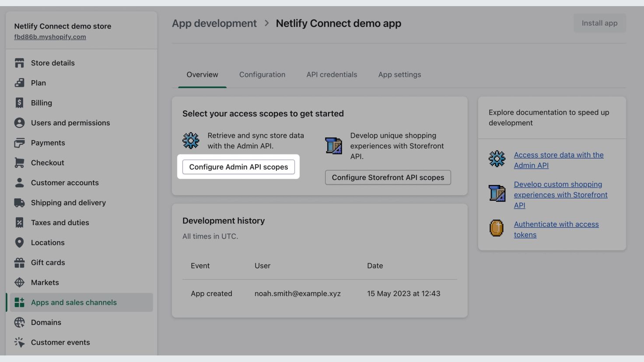Screen dimensions: 644x362
Task: Click the Plan icon in sidebar
Action: [x=19, y=83]
